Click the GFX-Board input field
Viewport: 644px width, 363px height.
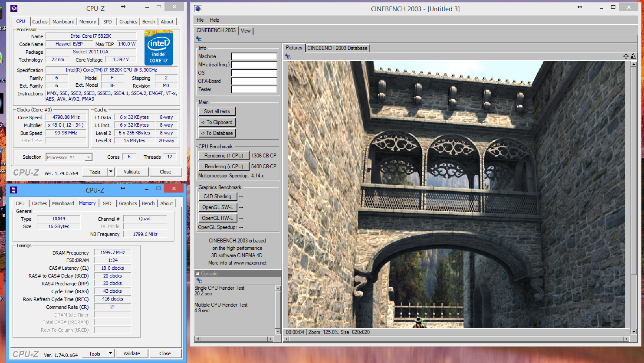[254, 81]
